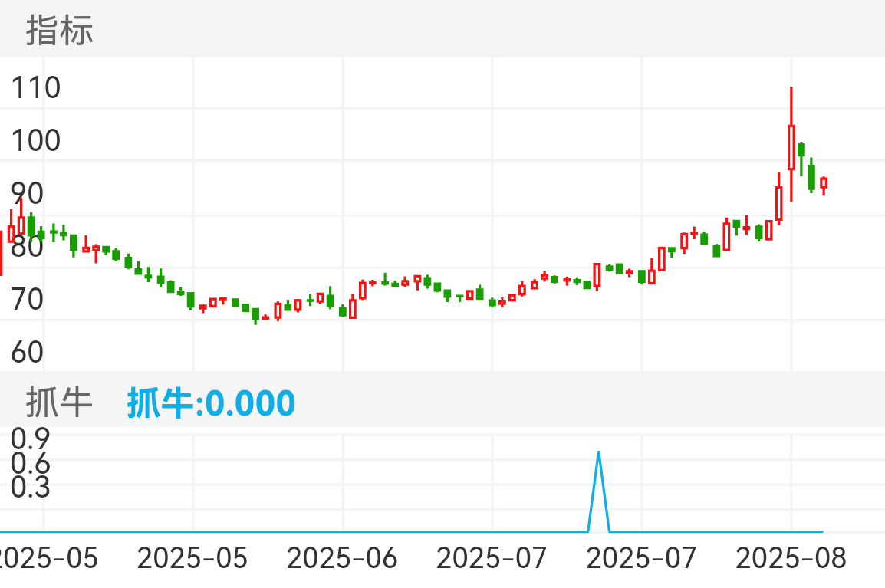Select the 70 price axis label
Screen dimensions: 885x588
(27, 299)
